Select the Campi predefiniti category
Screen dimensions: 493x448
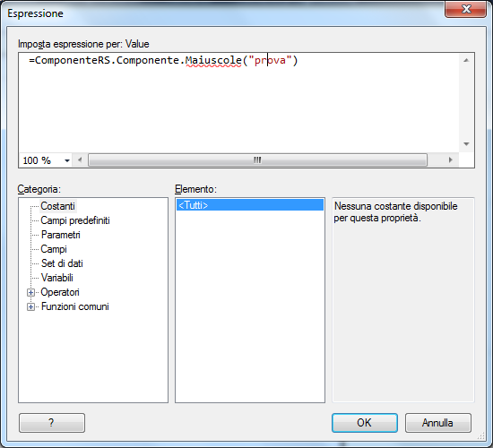[75, 220]
